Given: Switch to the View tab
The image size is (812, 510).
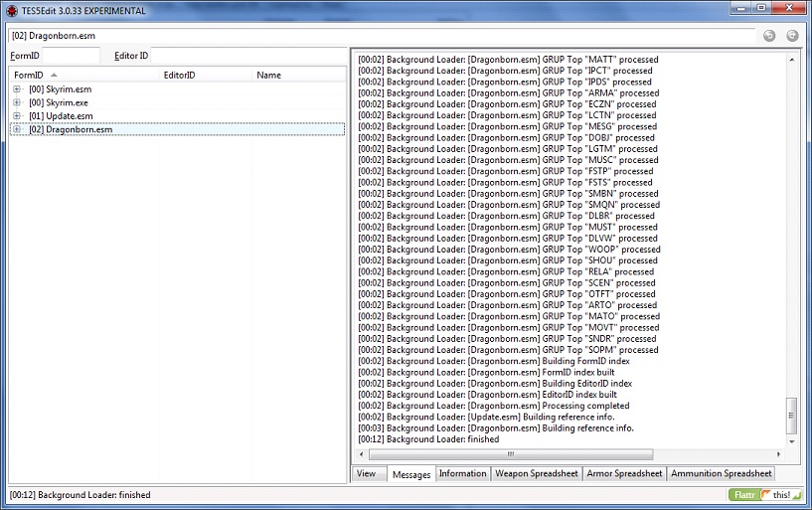Looking at the screenshot, I should click(366, 474).
